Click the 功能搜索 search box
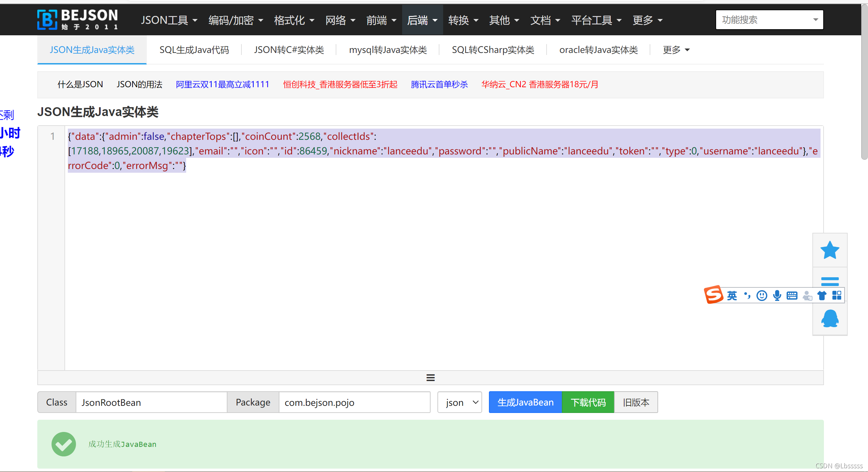 pyautogui.click(x=769, y=20)
